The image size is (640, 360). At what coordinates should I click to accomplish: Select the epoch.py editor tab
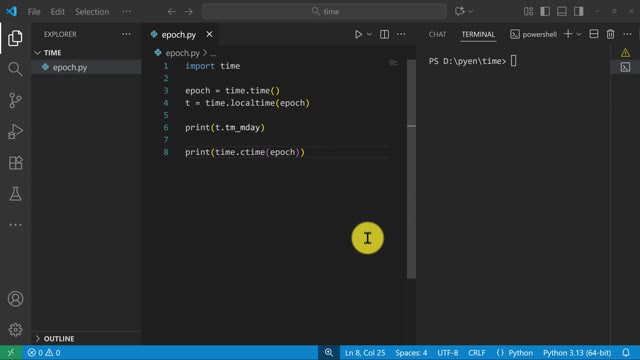(179, 35)
